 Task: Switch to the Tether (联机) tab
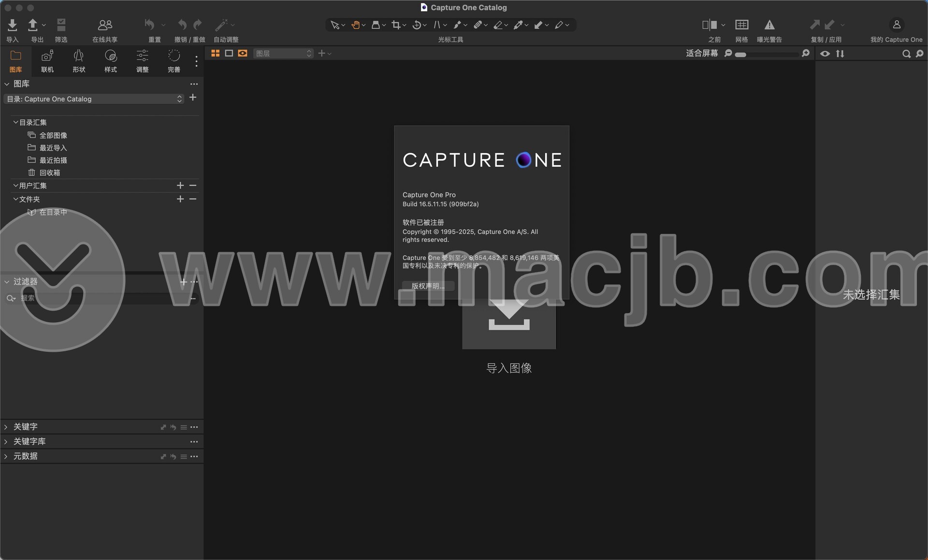tap(47, 61)
